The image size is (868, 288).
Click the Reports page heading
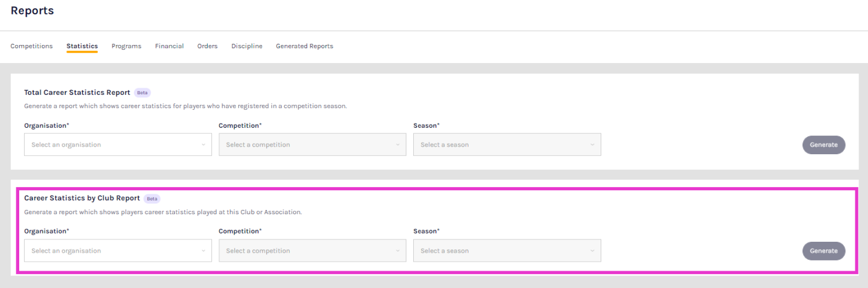coord(32,11)
